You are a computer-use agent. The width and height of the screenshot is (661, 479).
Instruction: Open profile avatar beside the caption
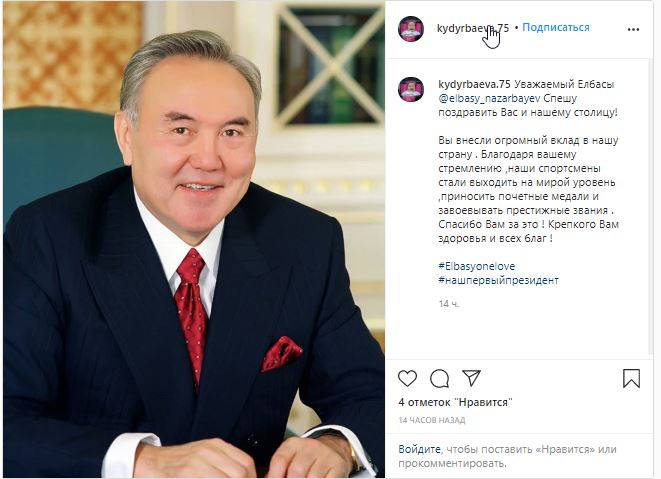tap(411, 89)
